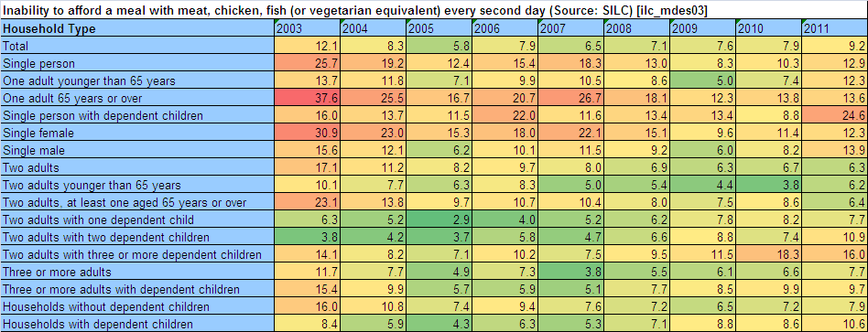Click the 3.8 cell in the 2010 column
Viewport: 868px width, 332px height.
click(x=768, y=185)
